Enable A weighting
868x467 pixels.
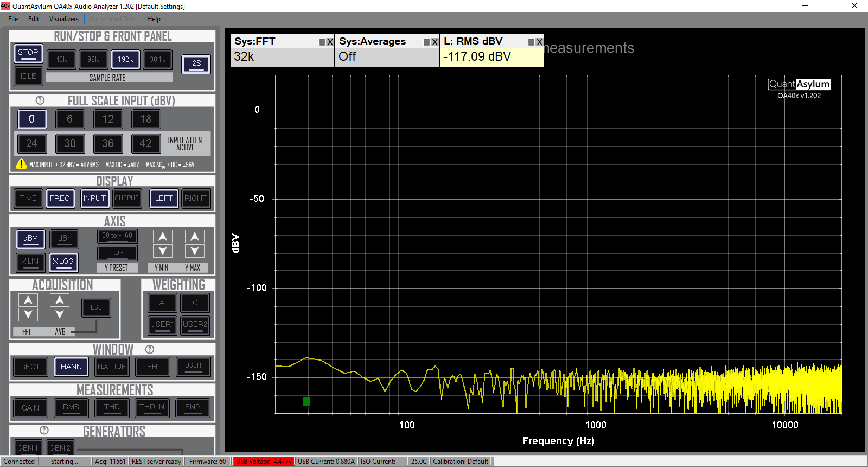point(162,303)
